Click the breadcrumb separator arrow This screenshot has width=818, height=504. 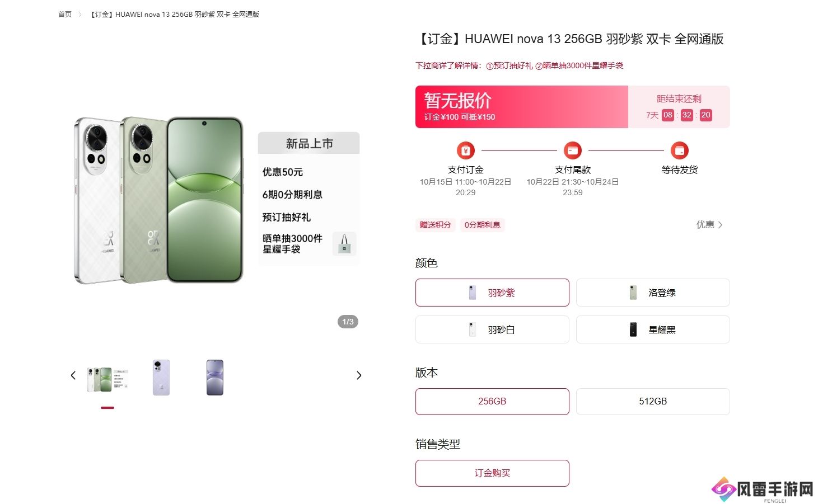80,15
